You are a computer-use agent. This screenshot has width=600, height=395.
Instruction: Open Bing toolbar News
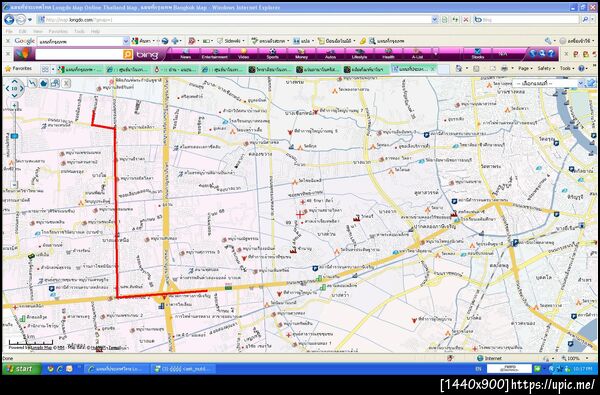coord(186,54)
